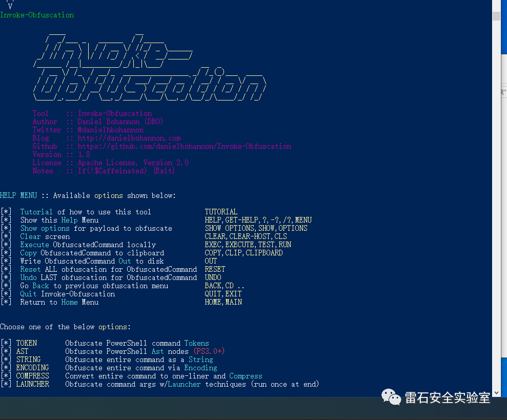
Task: Click 'Reset ALL obfuscation for ObfuscatedCommand' line
Action: point(109,269)
